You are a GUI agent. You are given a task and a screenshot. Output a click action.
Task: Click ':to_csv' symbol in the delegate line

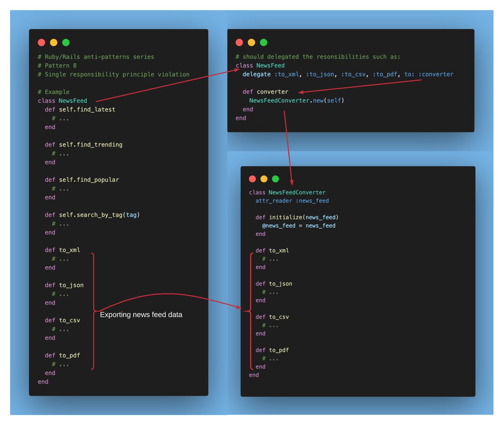[354, 74]
